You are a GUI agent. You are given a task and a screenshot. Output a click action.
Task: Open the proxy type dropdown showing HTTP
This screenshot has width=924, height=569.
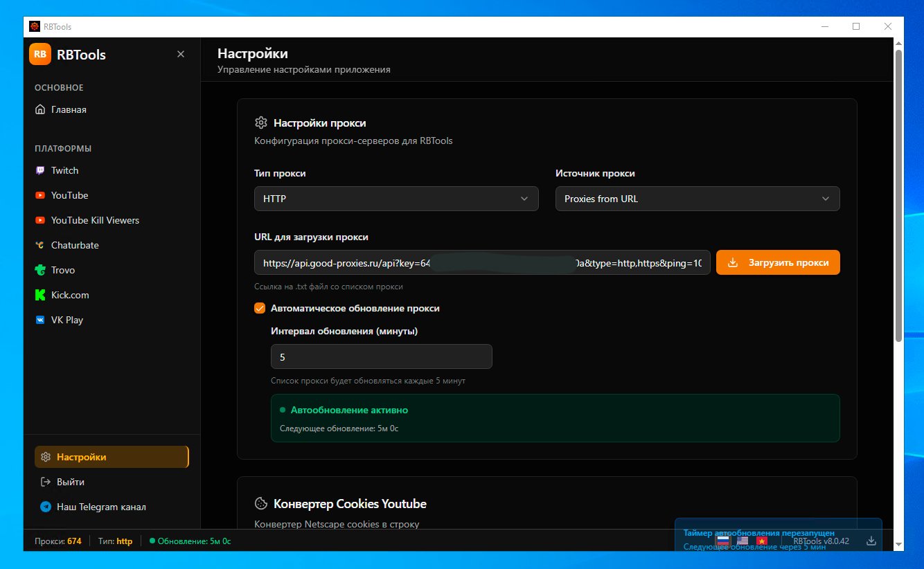[396, 199]
